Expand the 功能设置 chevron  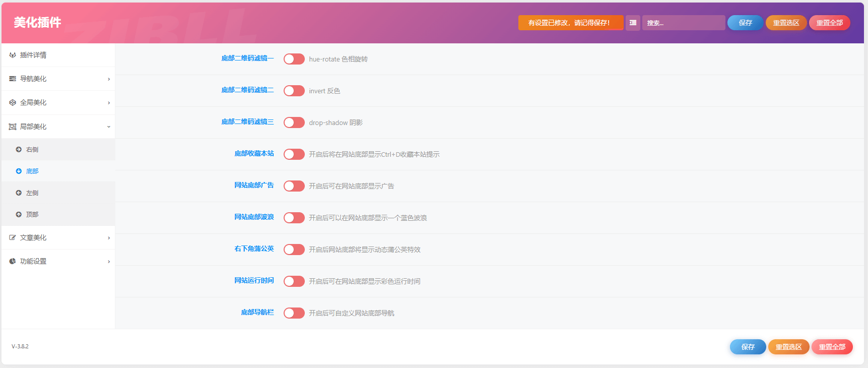109,262
